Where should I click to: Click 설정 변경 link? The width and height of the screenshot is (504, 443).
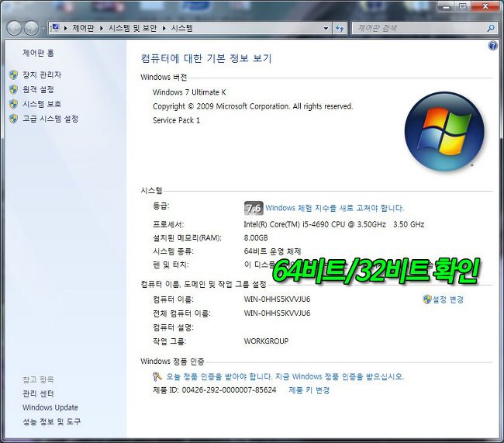click(448, 299)
